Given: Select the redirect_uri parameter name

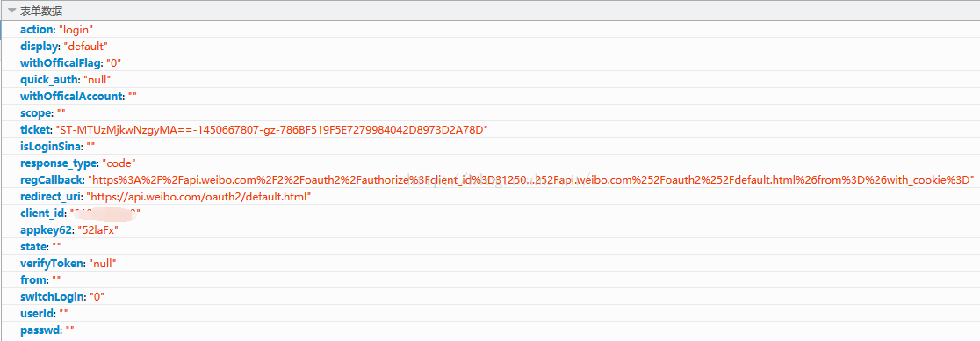Looking at the screenshot, I should [x=50, y=197].
